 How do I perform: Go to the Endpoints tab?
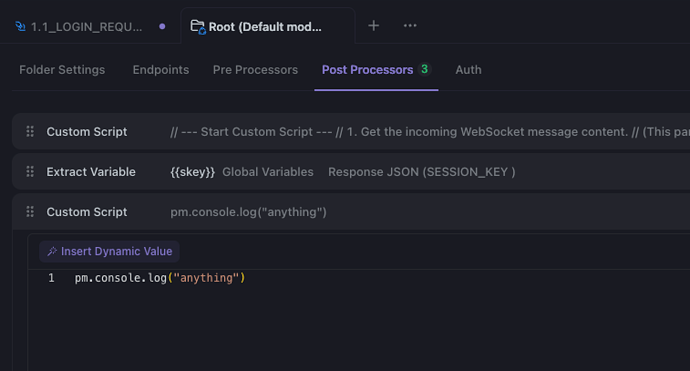pos(161,70)
